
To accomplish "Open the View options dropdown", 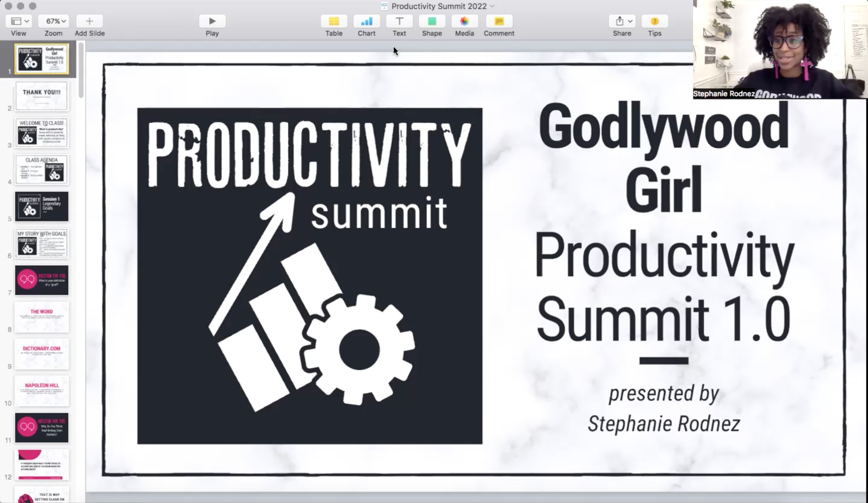I will pyautogui.click(x=18, y=21).
